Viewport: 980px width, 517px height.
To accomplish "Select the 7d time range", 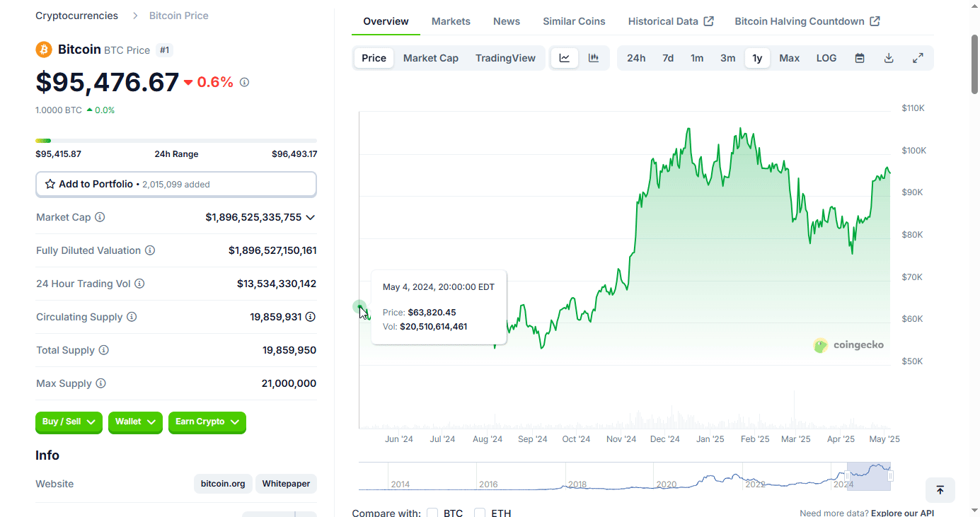I will pos(668,58).
